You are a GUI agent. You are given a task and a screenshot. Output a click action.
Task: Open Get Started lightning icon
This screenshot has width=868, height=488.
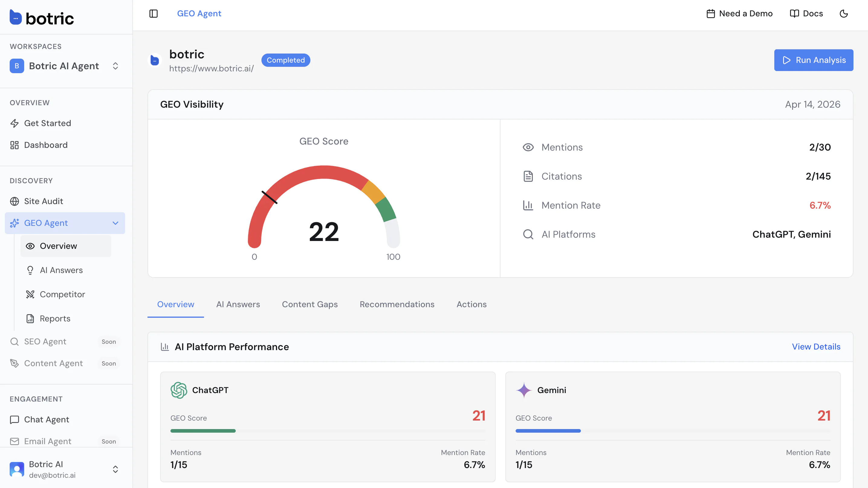click(15, 123)
